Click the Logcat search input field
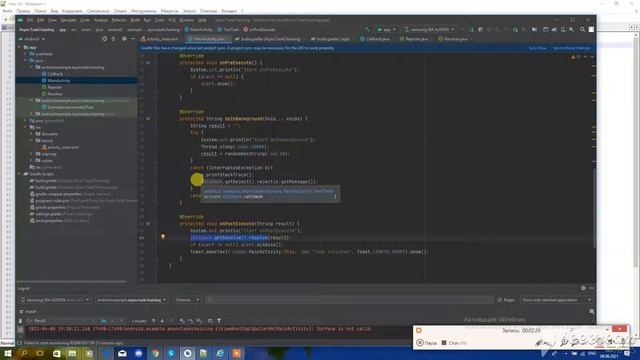 click(349, 300)
